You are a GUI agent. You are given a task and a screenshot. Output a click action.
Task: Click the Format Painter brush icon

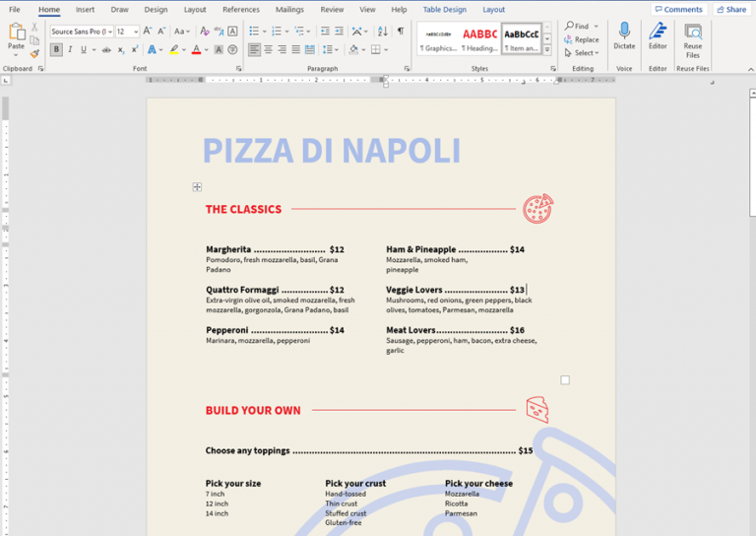pos(35,54)
